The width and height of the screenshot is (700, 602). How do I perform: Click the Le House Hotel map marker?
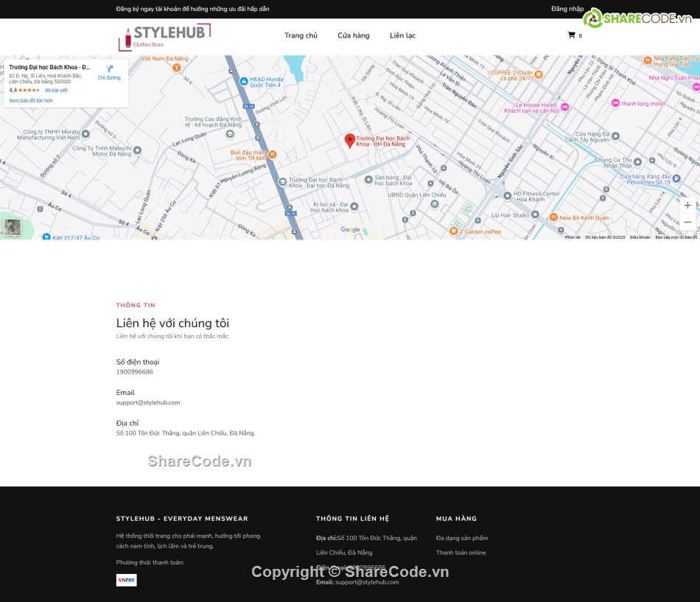(x=564, y=107)
